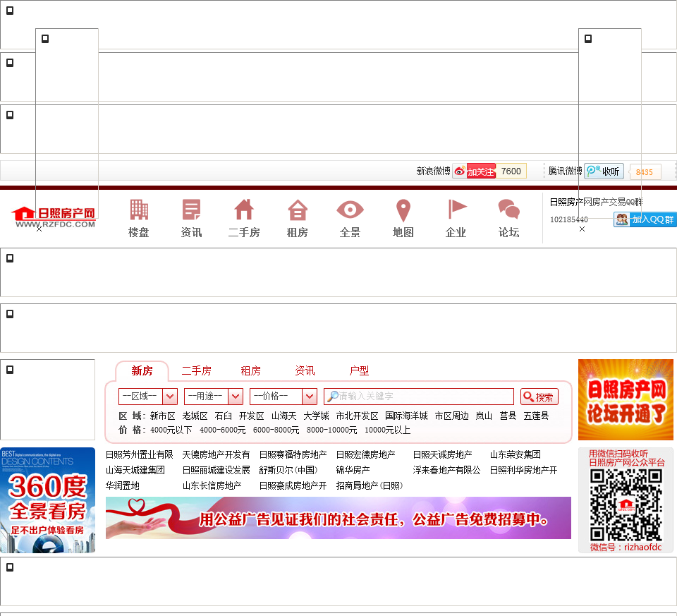Open 华润置地 company link
The height and width of the screenshot is (616, 677).
[123, 485]
